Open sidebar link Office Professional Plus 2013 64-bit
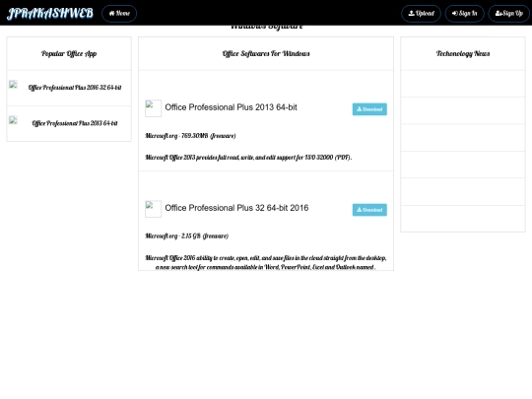This screenshot has height=399, width=532. 75,123
